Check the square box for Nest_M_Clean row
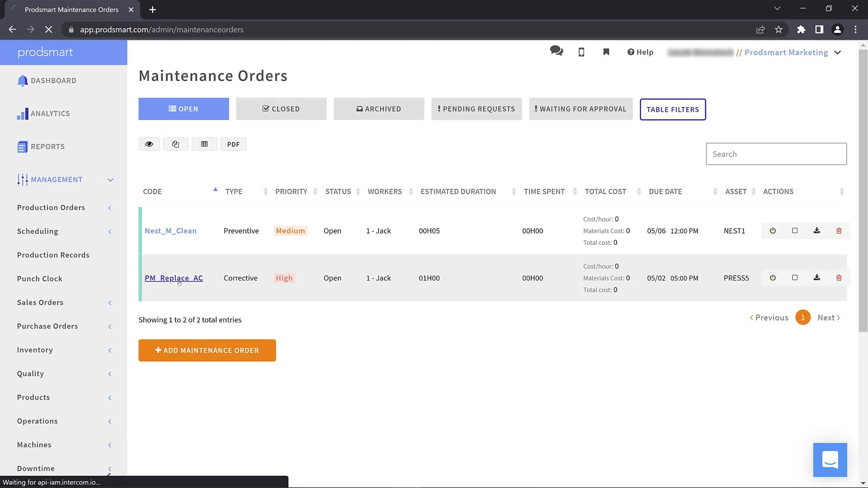Screen dimensions: 868x488 tap(795, 231)
